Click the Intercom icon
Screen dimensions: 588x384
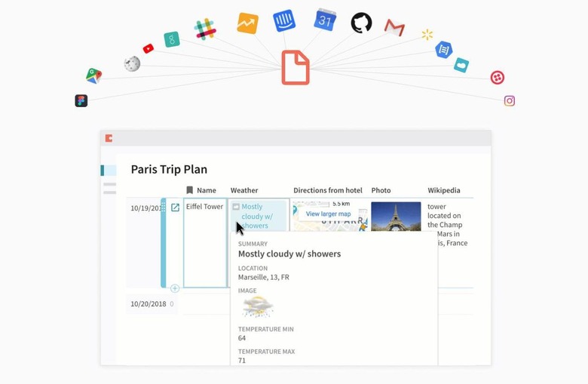click(284, 20)
